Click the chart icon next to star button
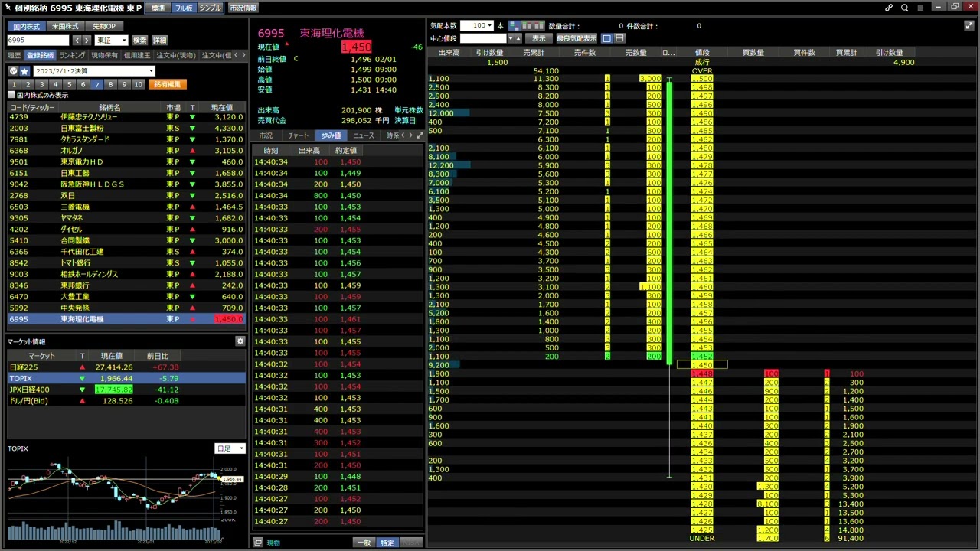 (x=13, y=70)
